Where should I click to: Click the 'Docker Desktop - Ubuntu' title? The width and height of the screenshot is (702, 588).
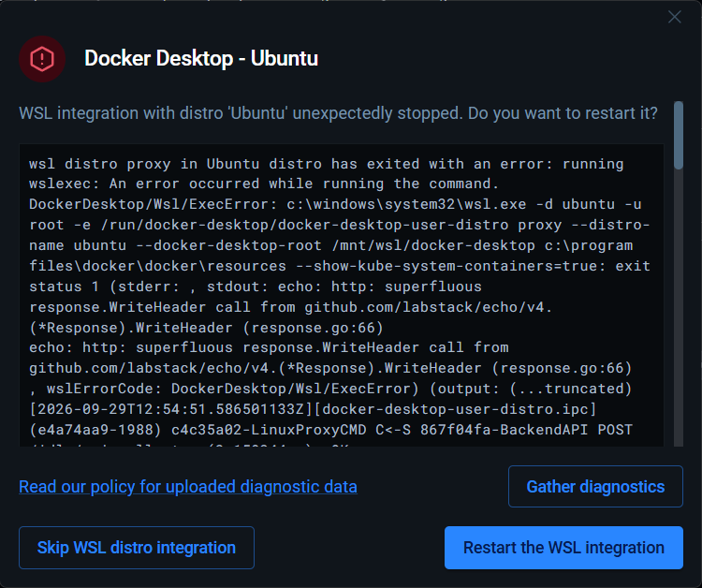[x=201, y=58]
